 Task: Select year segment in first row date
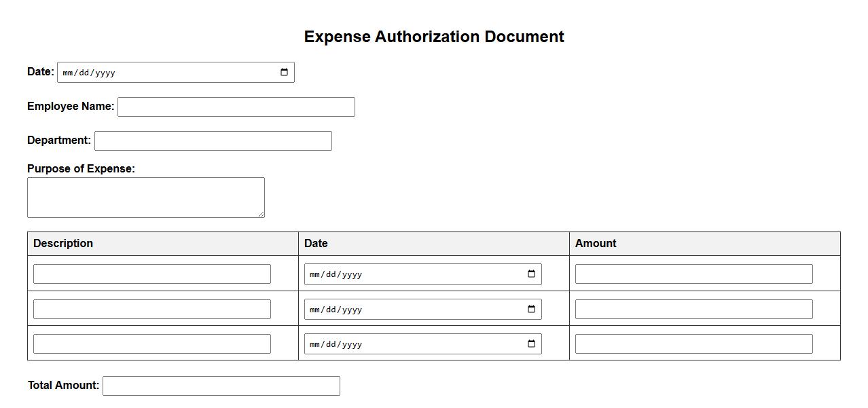coord(352,275)
